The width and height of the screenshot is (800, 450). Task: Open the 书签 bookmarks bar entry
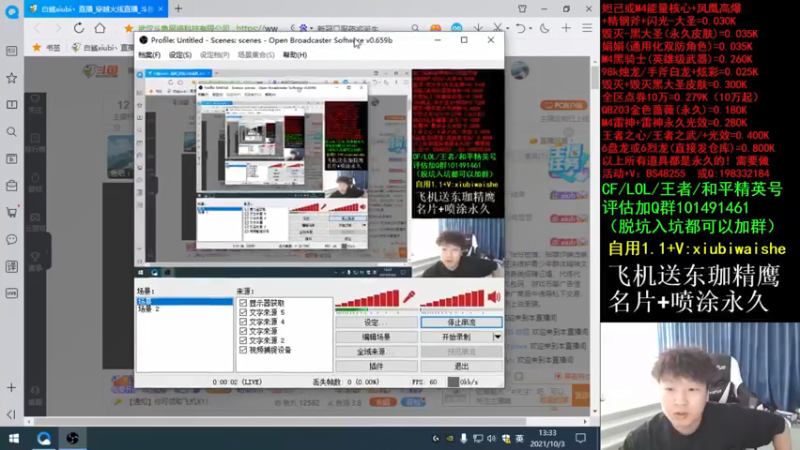pyautogui.click(x=46, y=47)
